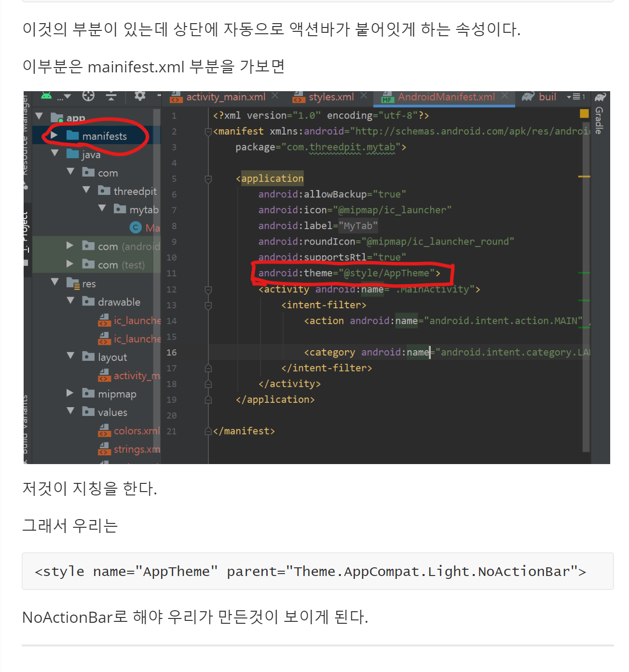Image resolution: width=629 pixels, height=672 pixels.
Task: Collapse the threedpit package arrow
Action: pos(86,190)
